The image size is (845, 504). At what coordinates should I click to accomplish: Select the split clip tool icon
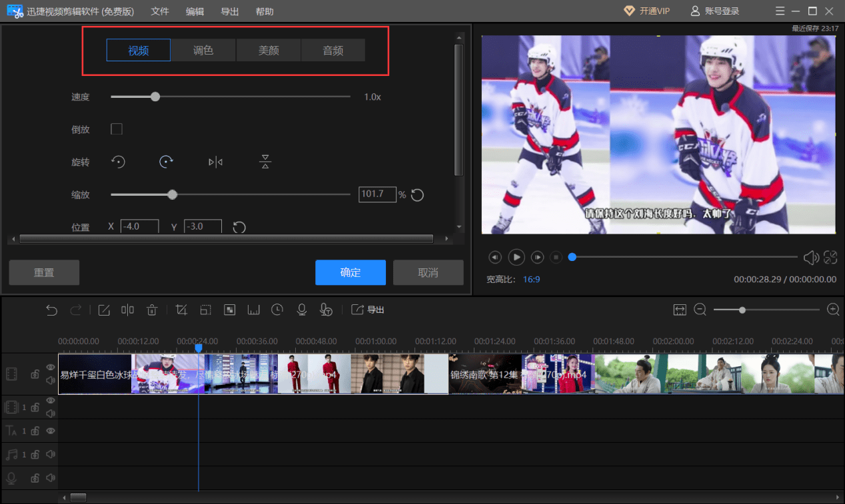pos(127,310)
